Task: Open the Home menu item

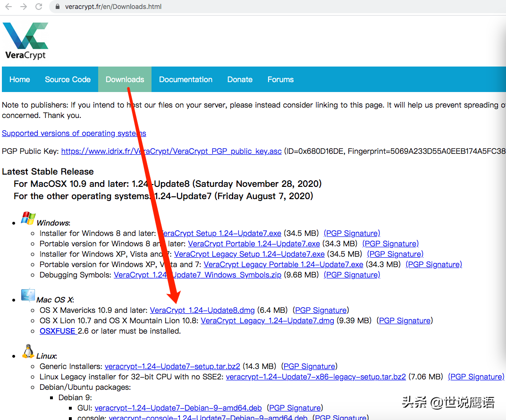Action: [x=20, y=79]
